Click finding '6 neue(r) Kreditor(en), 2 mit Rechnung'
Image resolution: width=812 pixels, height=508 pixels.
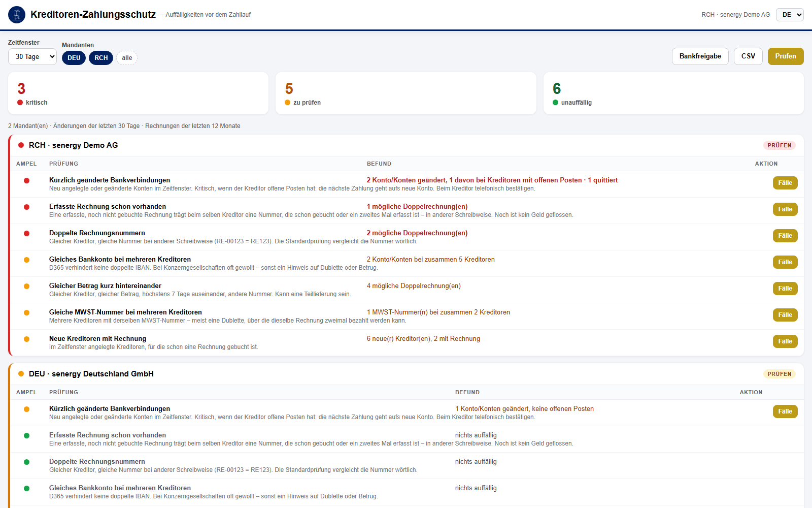(x=423, y=339)
